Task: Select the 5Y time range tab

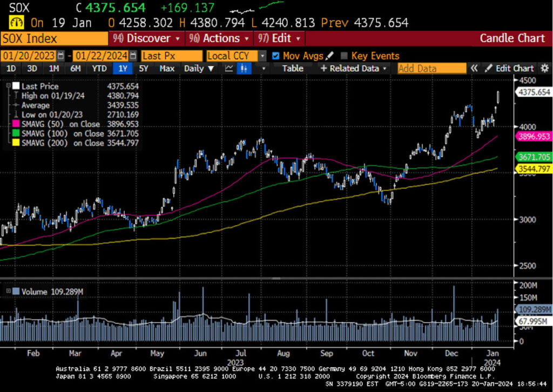Action: coord(143,69)
